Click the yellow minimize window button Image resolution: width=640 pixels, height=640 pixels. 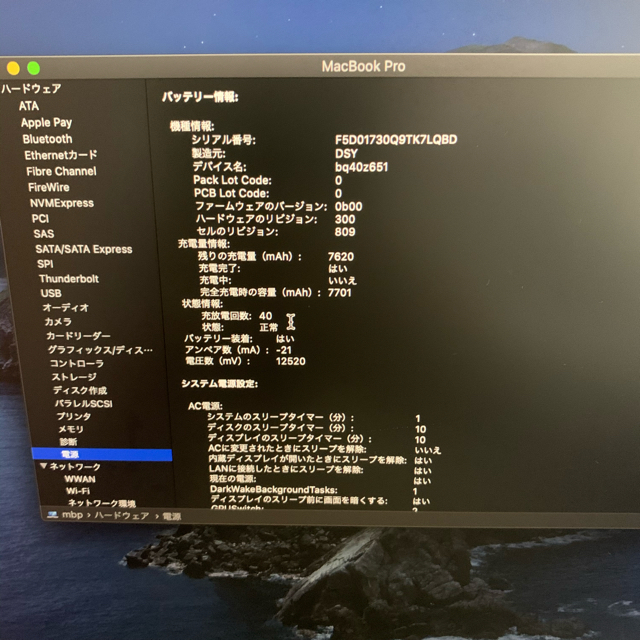13,68
